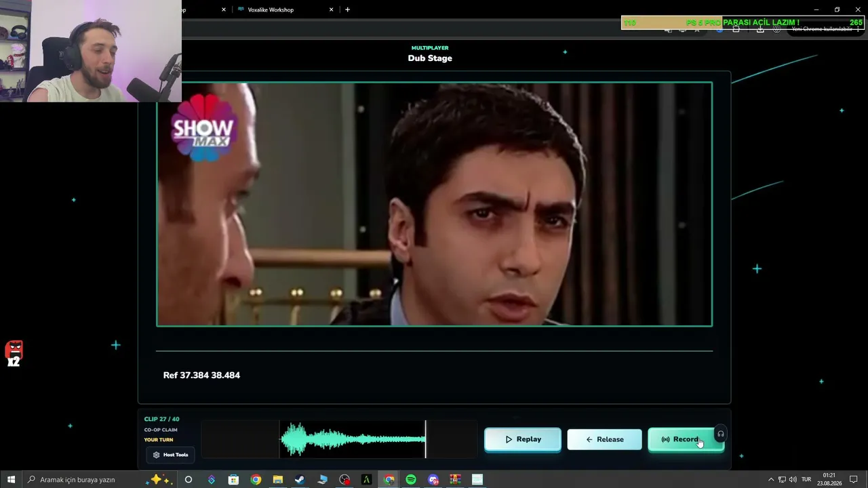Click the Dub Stage heading
The image size is (868, 488).
point(430,58)
